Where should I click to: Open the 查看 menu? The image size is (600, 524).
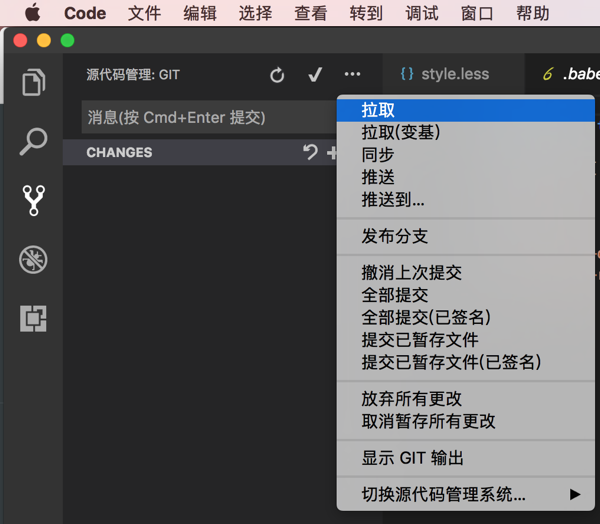click(311, 13)
